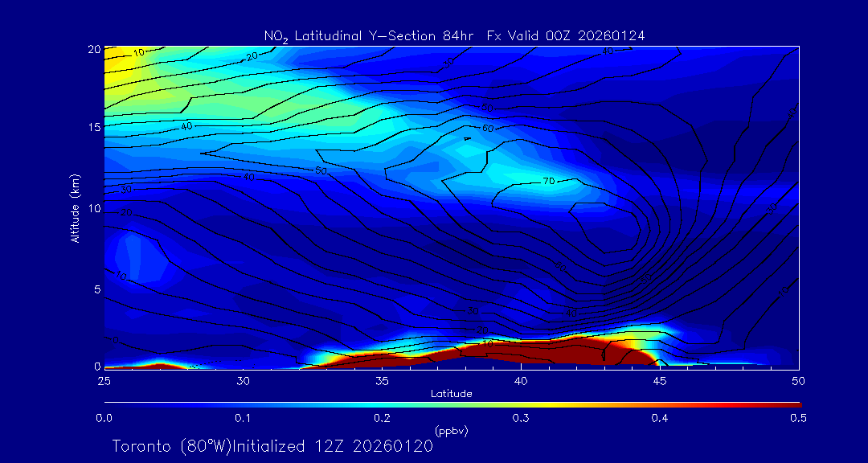
Task: Click the '(ppbv)' units label
Action: click(x=451, y=432)
